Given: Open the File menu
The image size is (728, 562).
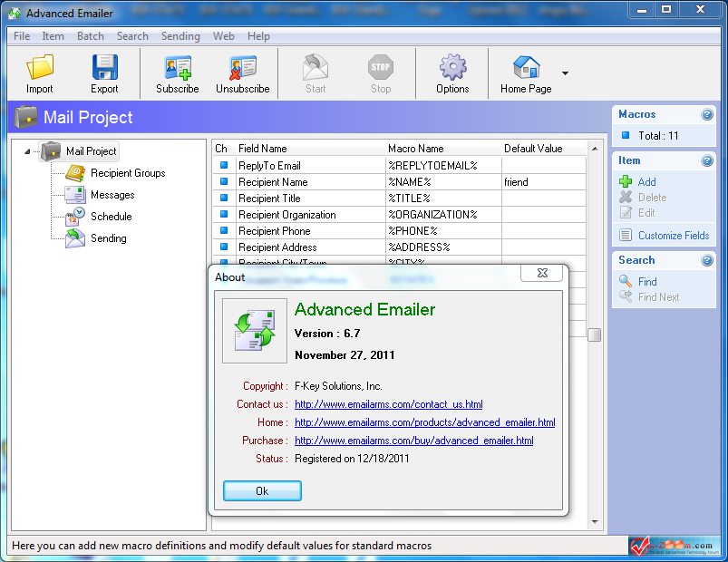Looking at the screenshot, I should coord(22,36).
